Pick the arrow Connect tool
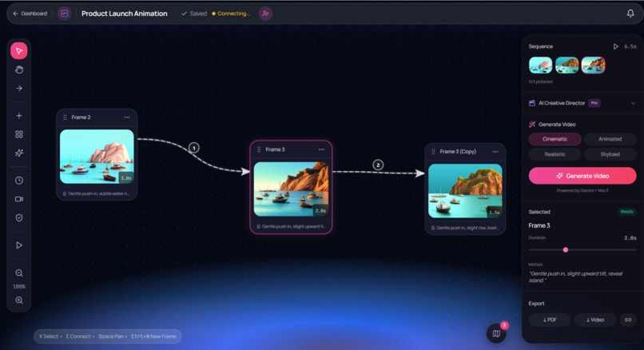 [x=19, y=89]
